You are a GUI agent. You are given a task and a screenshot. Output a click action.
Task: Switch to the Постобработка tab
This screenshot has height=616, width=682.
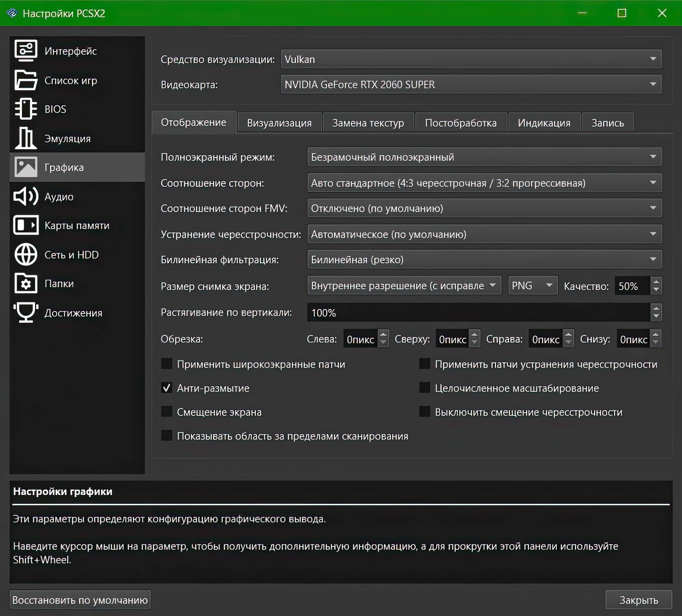pyautogui.click(x=461, y=122)
